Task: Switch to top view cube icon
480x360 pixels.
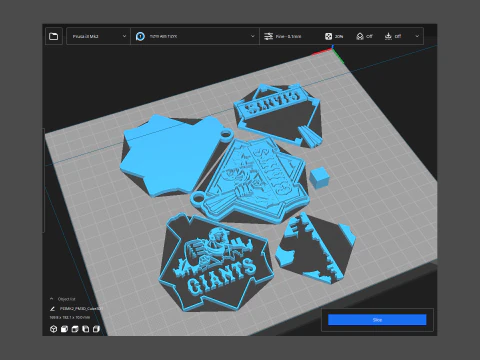Action: point(75,329)
